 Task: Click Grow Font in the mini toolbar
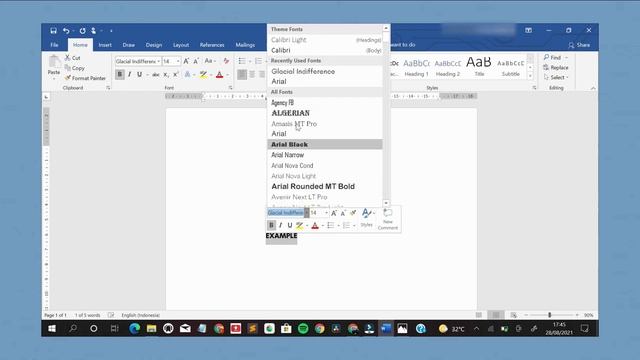[x=334, y=213]
